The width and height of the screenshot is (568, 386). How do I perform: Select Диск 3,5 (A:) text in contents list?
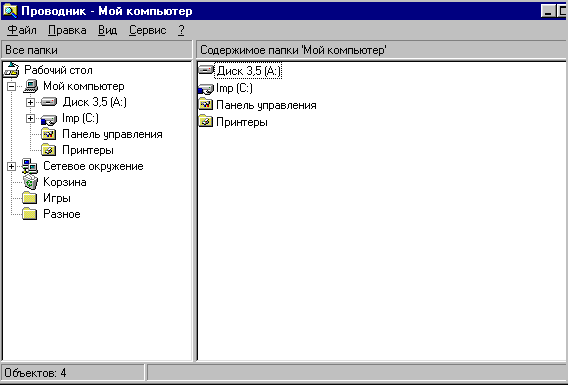[x=248, y=71]
